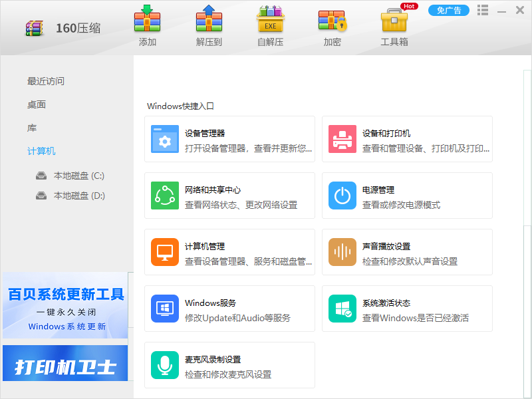Screen dimensions: 532x399
Task: Click description 修改Update和Audio等服务
Action: (x=237, y=319)
